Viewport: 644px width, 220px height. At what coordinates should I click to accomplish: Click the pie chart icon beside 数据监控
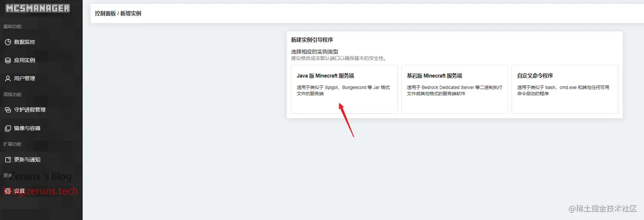(8, 42)
